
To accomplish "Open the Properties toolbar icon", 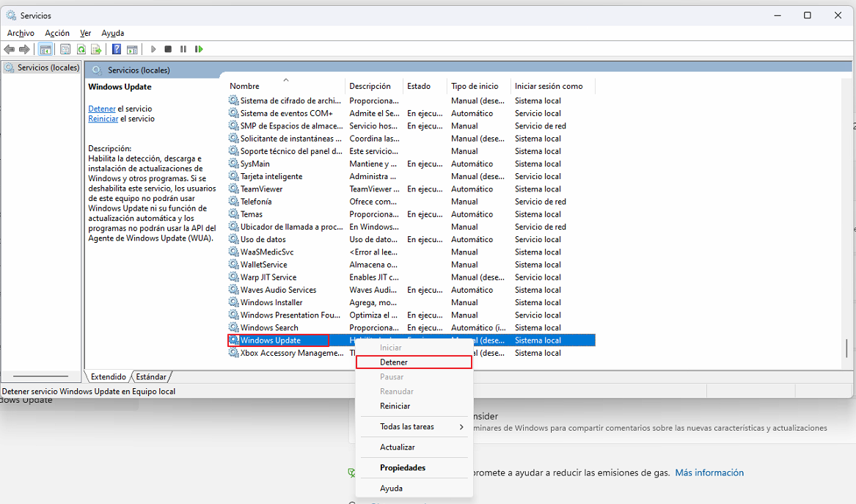I will tap(65, 49).
